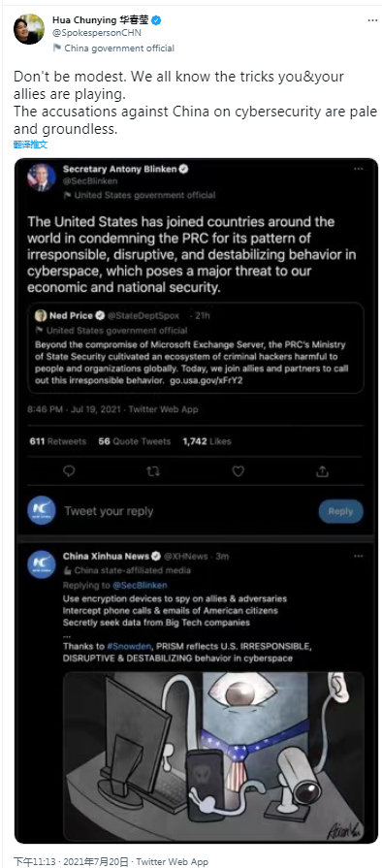The image size is (382, 868).
Task: Click the share upload icon
Action: point(323,471)
